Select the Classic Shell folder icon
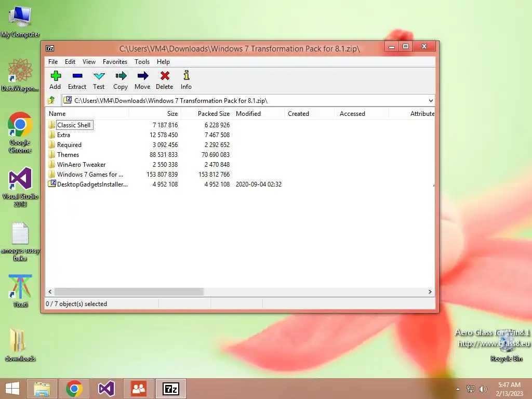 (x=51, y=125)
